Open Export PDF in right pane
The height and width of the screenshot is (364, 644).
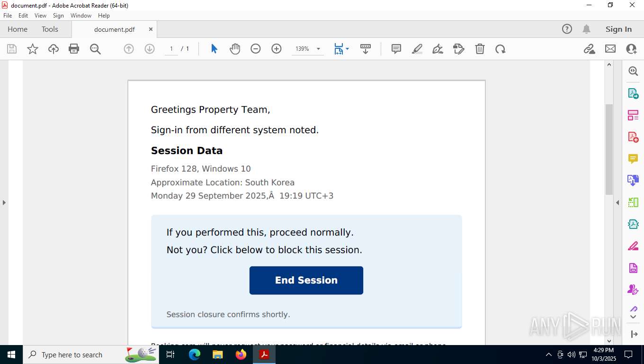coord(633,93)
